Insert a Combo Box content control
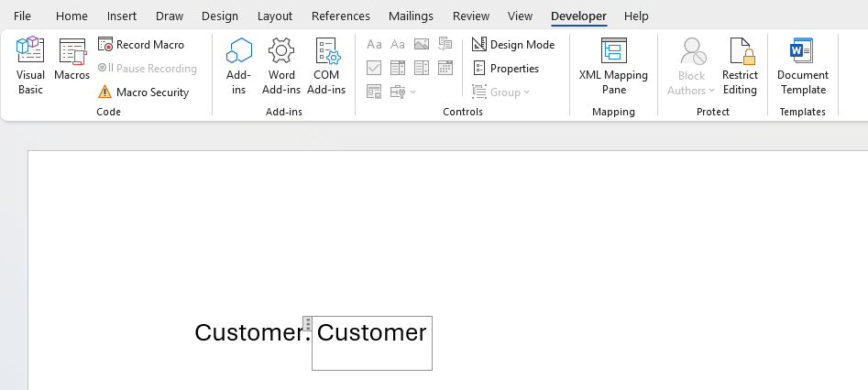The height and width of the screenshot is (390, 868). 398,68
